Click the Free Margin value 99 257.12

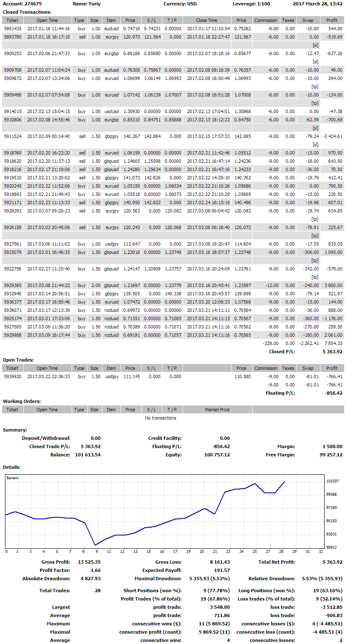pos(329,455)
